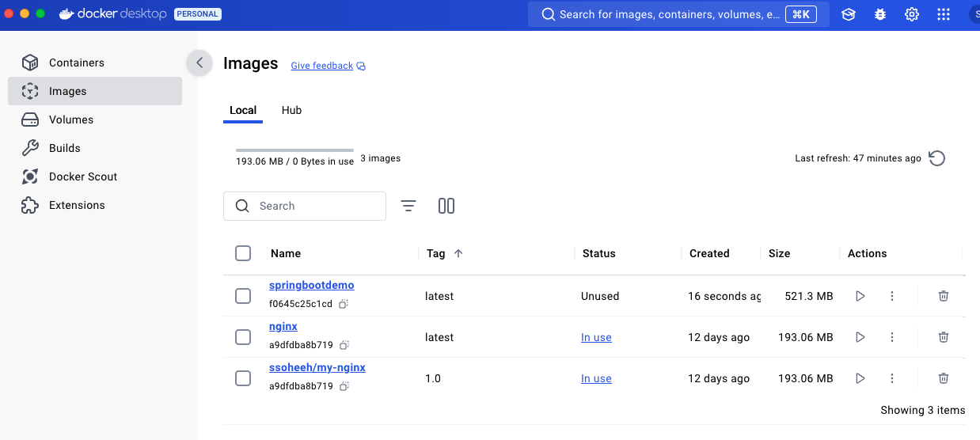The width and height of the screenshot is (980, 440).
Task: Copy the ssoheeh/my-nginx image ID
Action: point(344,386)
